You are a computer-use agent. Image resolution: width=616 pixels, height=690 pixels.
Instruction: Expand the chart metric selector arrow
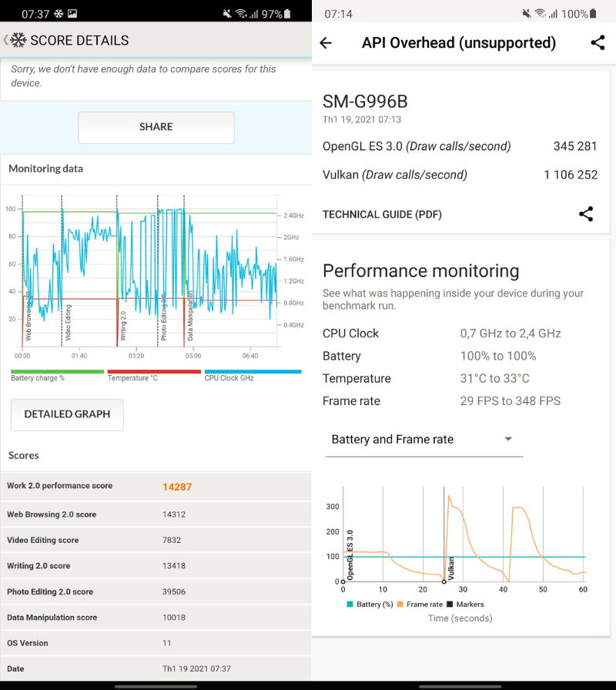point(508,438)
